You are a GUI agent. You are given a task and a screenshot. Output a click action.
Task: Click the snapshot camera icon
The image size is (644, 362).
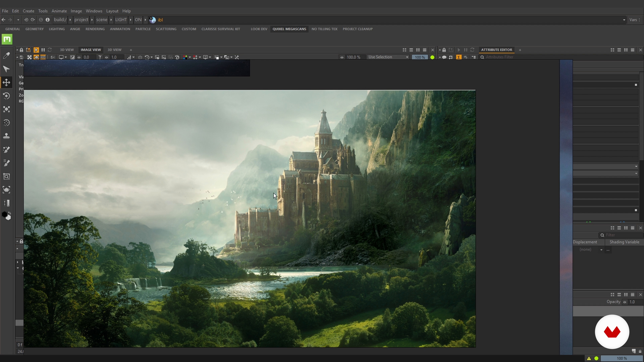tap(140, 57)
